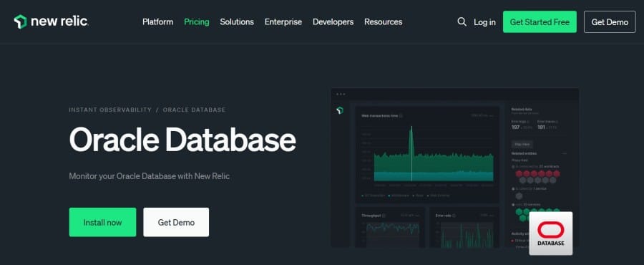The width and height of the screenshot is (644, 265).
Task: Follow the Instant Observability breadcrumb
Action: click(x=110, y=110)
